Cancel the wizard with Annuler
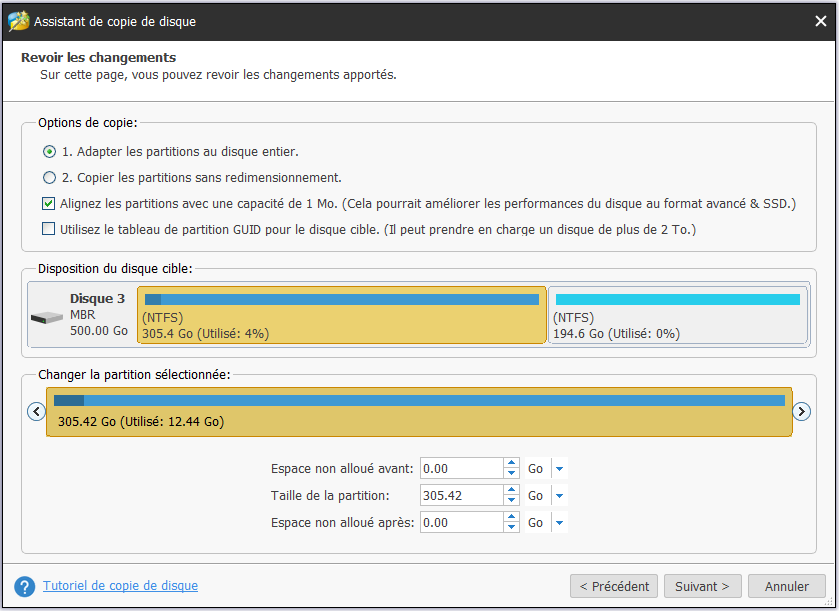Screen dimensions: 839x611 click(787, 586)
